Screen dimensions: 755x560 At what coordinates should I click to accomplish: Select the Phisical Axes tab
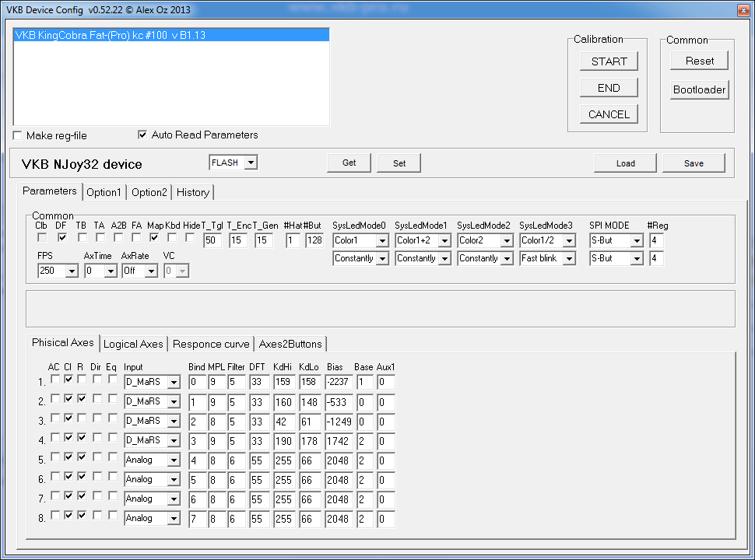62,342
